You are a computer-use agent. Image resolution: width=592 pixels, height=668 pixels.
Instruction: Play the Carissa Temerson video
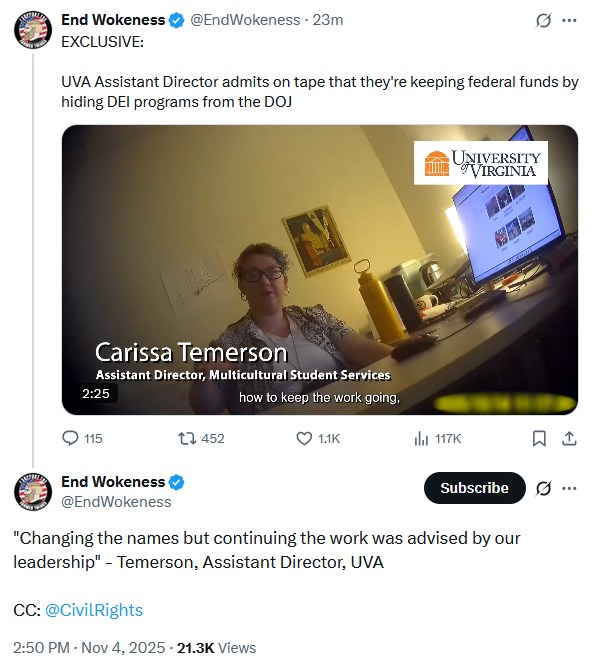[x=320, y=270]
